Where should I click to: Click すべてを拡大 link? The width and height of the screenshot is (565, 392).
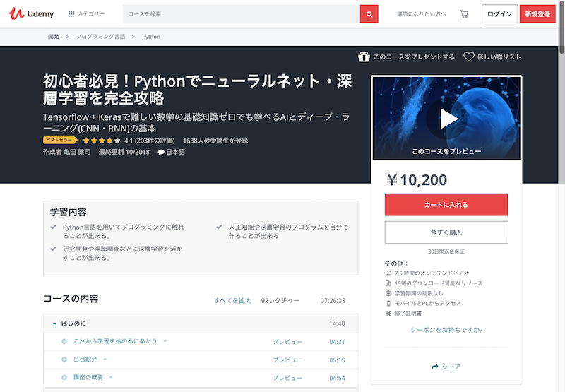[x=232, y=300]
